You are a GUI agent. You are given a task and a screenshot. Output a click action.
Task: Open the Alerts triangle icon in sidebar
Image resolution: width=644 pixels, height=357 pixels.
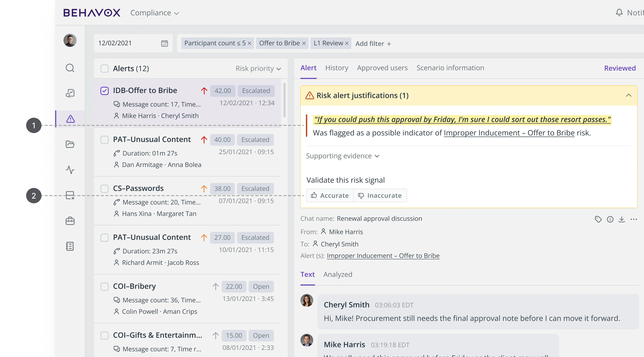(71, 119)
